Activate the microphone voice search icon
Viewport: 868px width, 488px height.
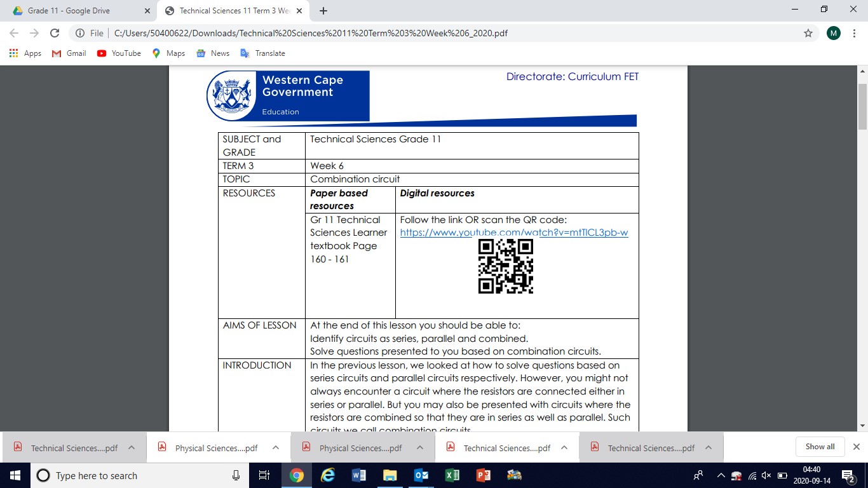236,475
